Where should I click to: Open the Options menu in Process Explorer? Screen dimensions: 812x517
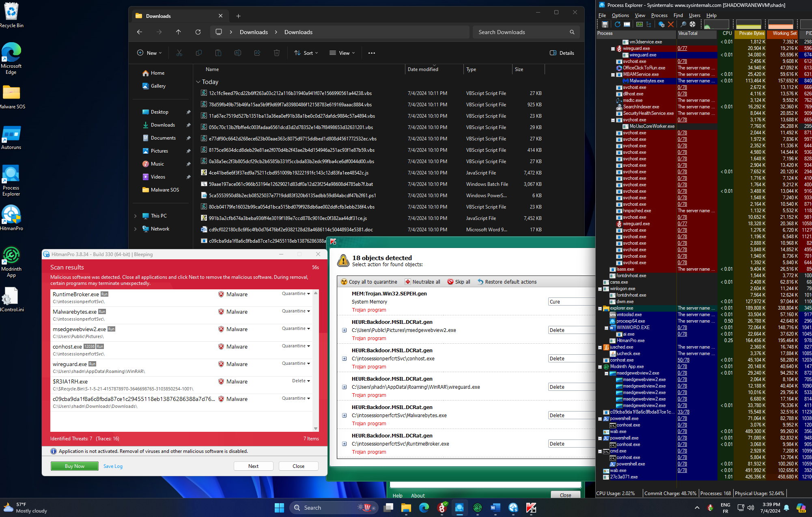(x=620, y=15)
